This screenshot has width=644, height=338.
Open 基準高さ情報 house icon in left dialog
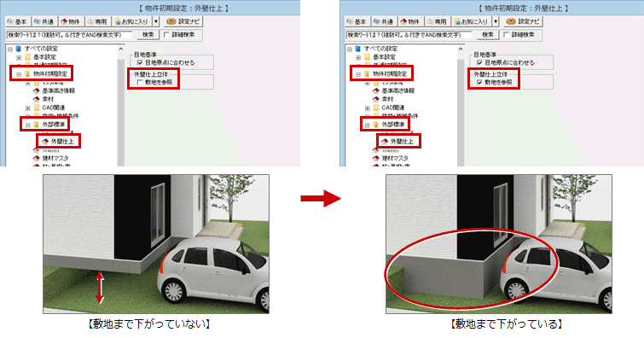pyautogui.click(x=36, y=90)
